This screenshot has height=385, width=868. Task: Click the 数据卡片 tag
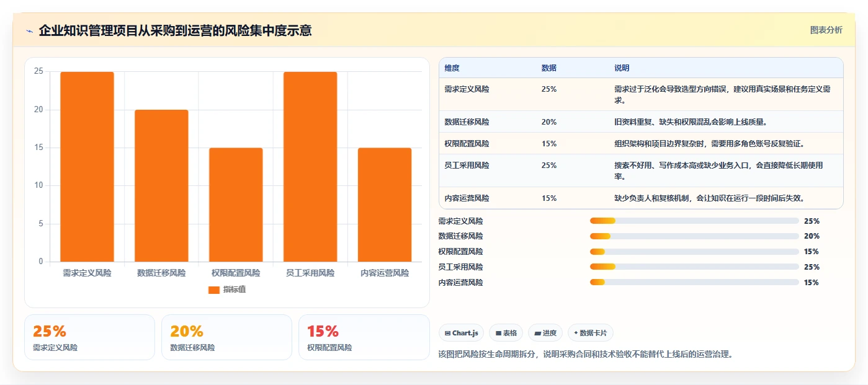[x=591, y=333]
